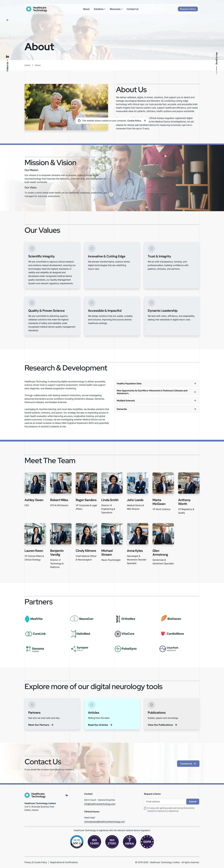Screen dimensions: 224x868
Task: Click the ISO 13485 badge
Action: pyautogui.click(x=94, y=842)
